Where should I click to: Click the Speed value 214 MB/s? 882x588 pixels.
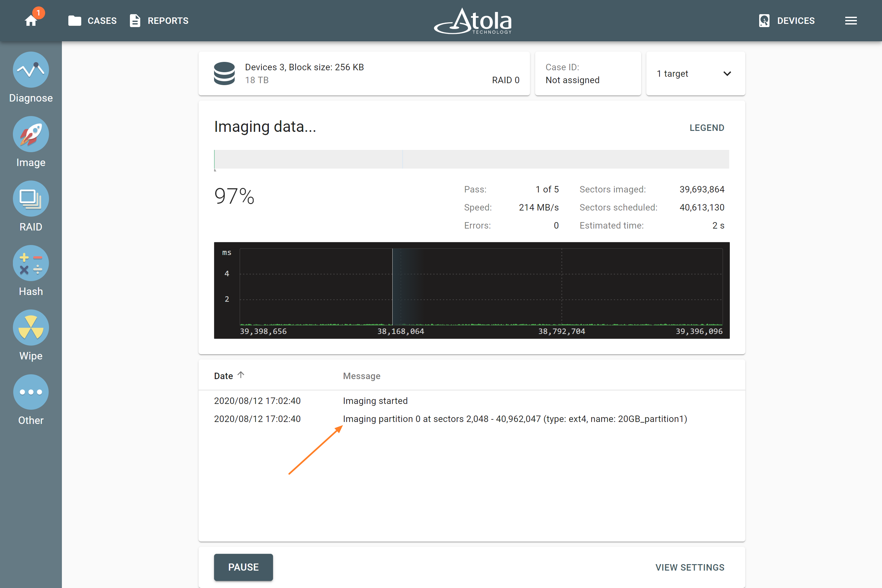click(x=538, y=207)
